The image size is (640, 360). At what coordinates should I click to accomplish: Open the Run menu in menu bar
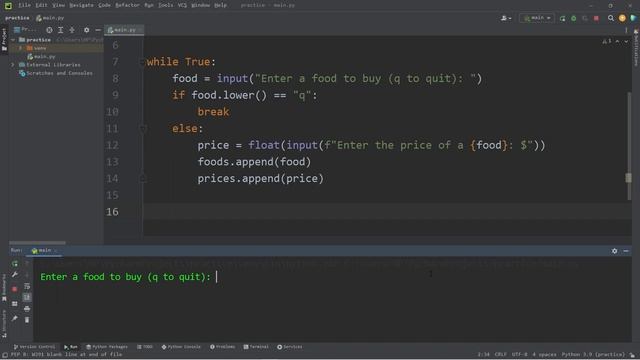point(149,5)
